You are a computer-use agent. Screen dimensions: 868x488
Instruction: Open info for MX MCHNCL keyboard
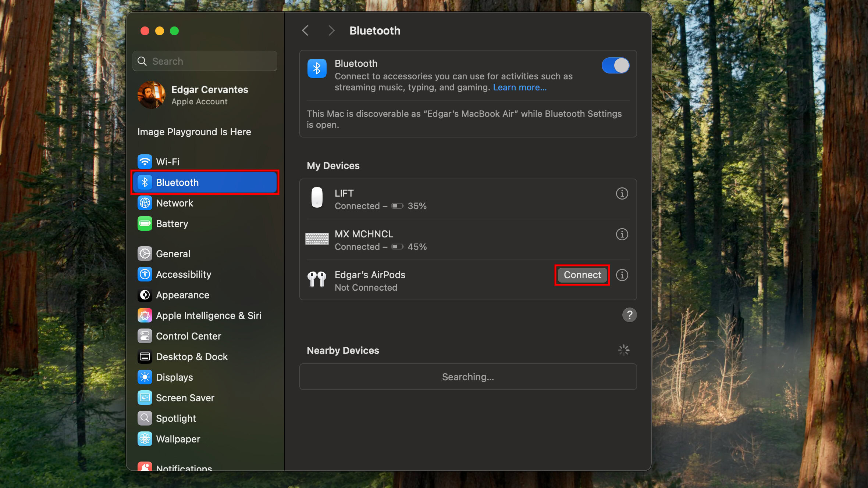coord(622,234)
